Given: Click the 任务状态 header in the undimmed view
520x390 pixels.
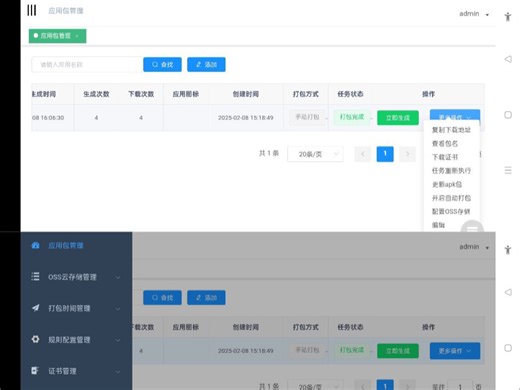Looking at the screenshot, I should 350,94.
